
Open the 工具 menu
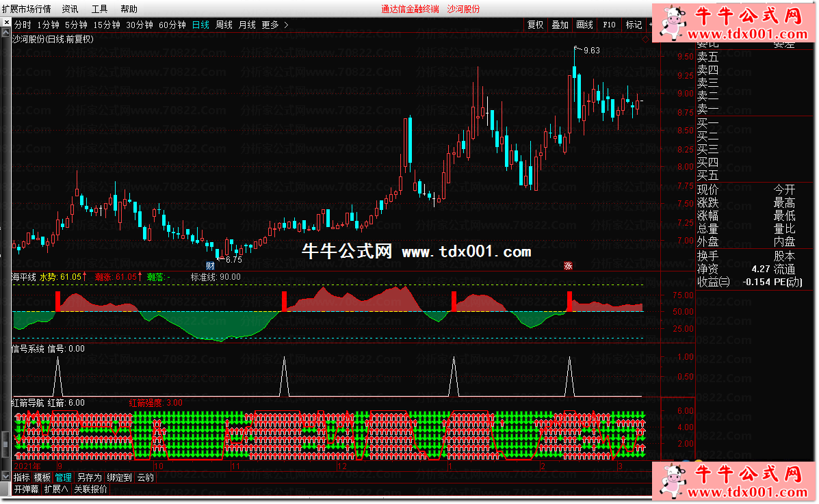[99, 9]
